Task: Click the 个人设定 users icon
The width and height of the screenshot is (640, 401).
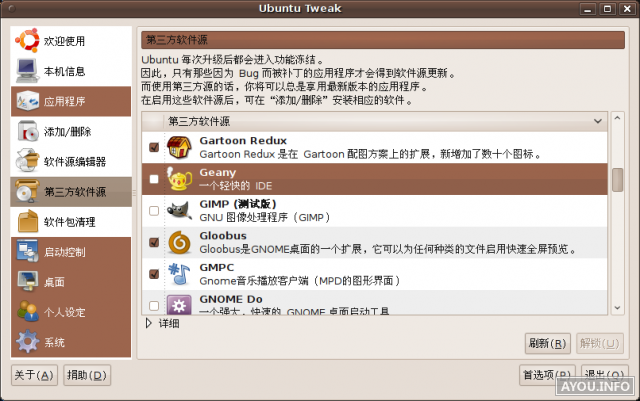Action: point(27,312)
